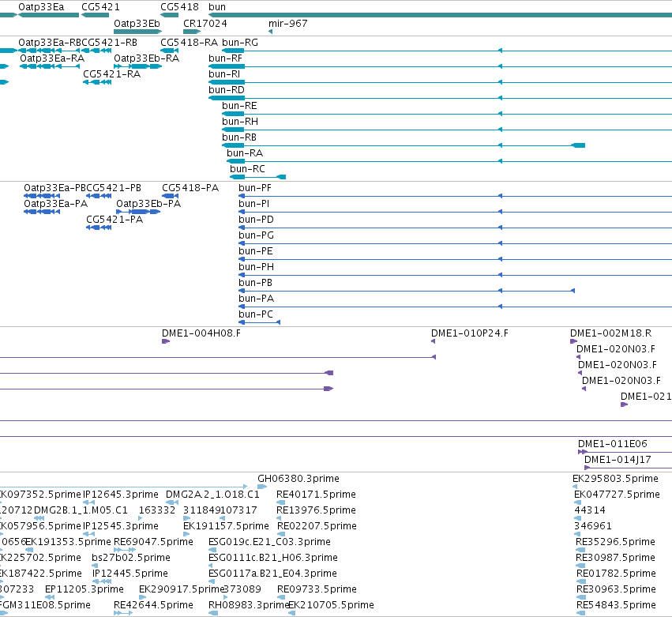Click protein label Oatp33Ea-PA
Screen dimensions: 672x617
[x=56, y=204]
